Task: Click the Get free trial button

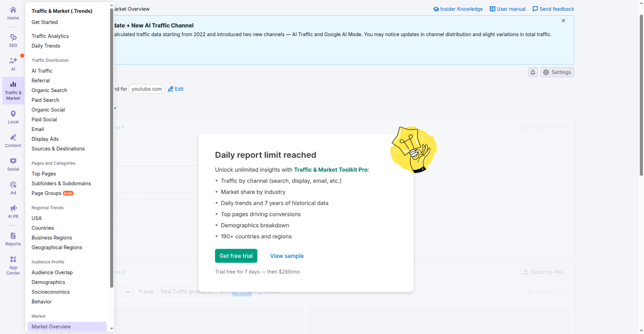Action: [236, 256]
